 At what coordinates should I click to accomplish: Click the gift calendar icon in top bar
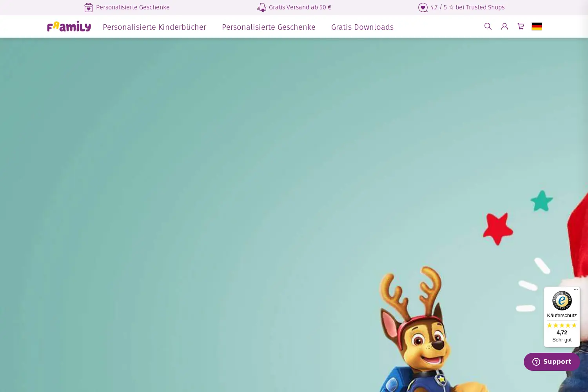coord(89,7)
